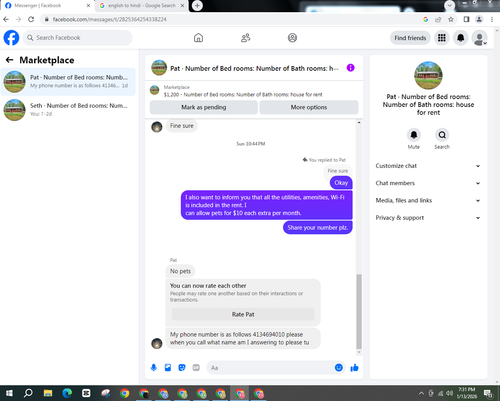Image resolution: width=500 pixels, height=401 pixels.
Task: Expand Chat members section
Action: click(428, 183)
